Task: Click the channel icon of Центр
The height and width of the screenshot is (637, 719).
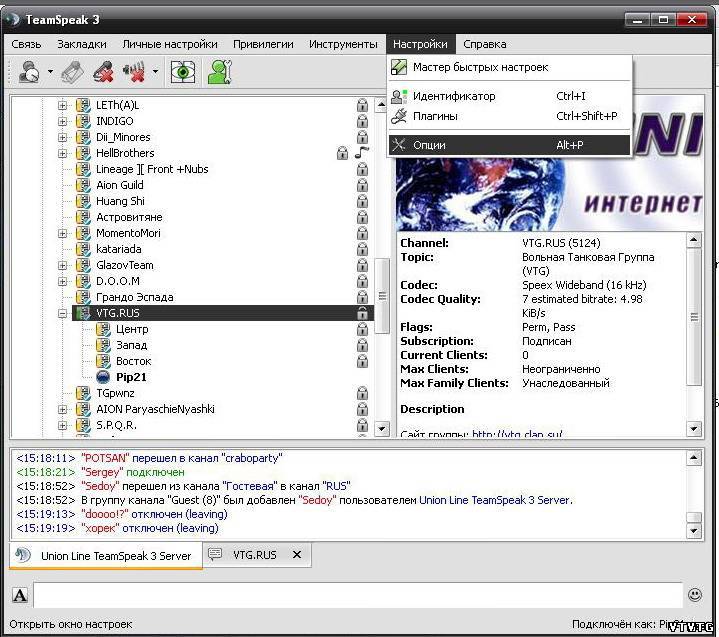Action: [103, 329]
